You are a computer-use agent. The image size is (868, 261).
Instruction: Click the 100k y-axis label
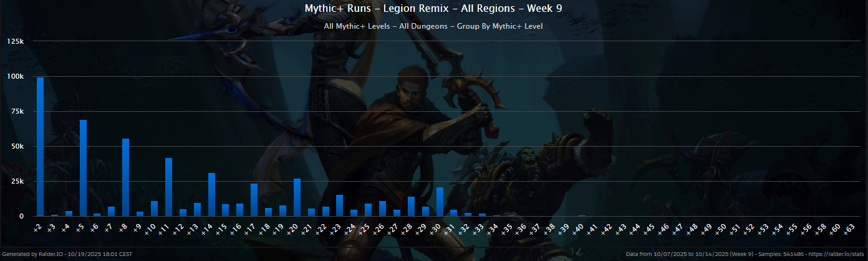pyautogui.click(x=15, y=76)
